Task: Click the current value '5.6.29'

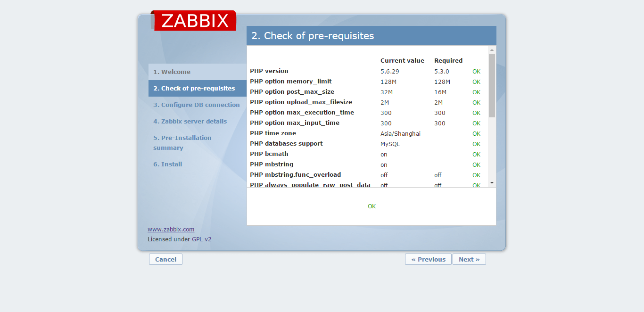Action: (x=390, y=71)
